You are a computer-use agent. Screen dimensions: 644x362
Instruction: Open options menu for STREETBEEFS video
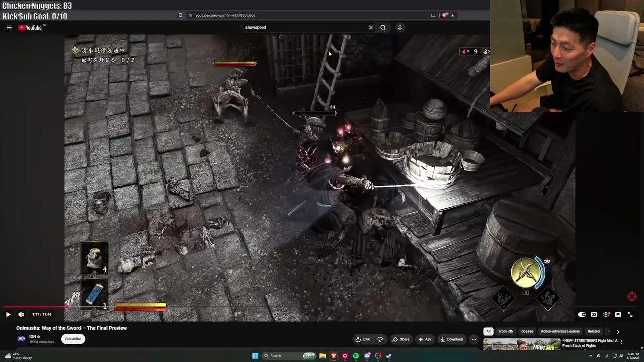click(x=622, y=342)
